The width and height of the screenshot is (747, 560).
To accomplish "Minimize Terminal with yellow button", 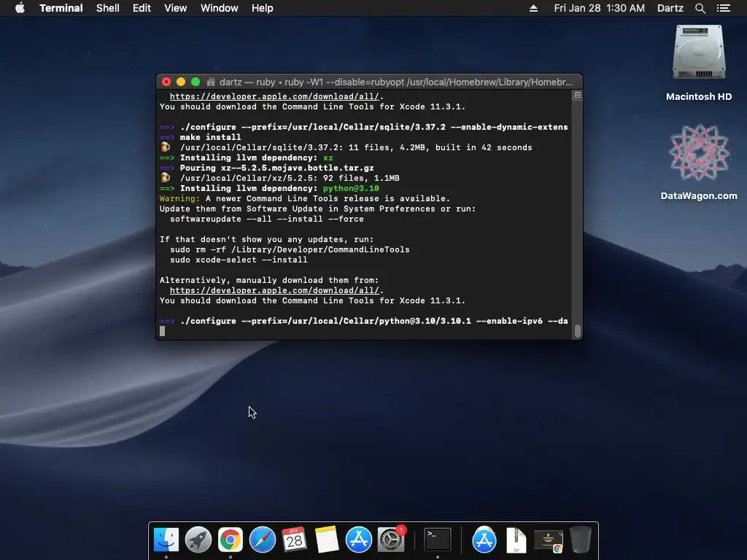I will click(181, 82).
